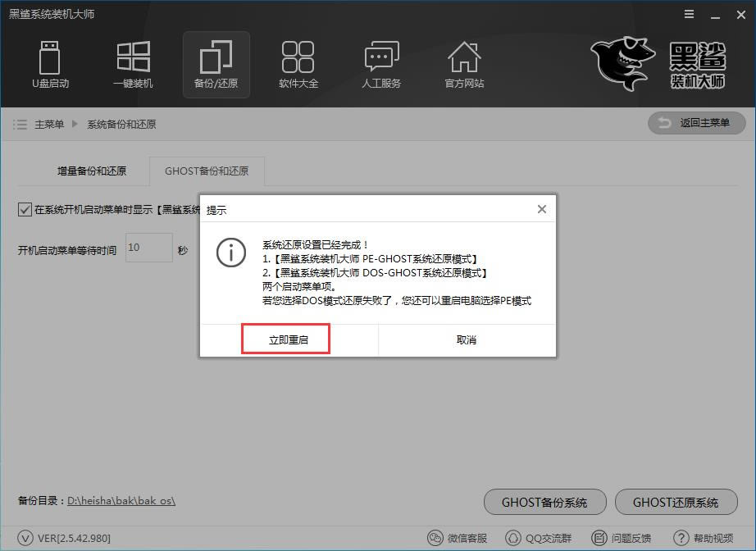Open 帮助视频 help videos
The image size is (756, 551).
tap(703, 538)
